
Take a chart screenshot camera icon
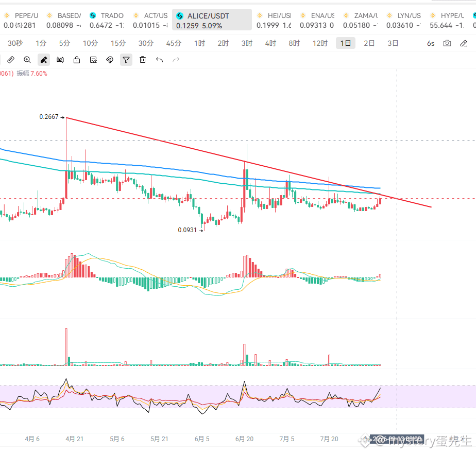coord(447,43)
